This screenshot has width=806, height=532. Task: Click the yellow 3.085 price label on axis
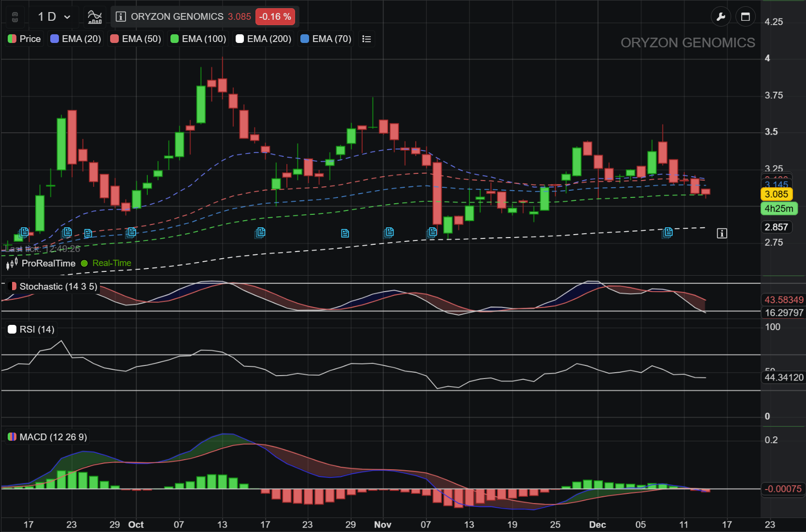point(776,195)
